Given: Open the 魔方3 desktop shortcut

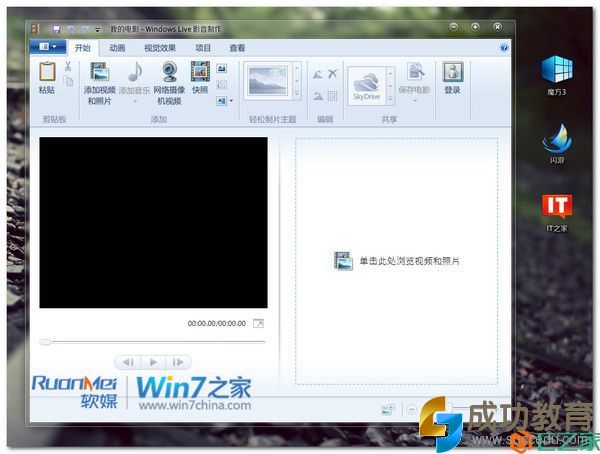Looking at the screenshot, I should point(556,69).
